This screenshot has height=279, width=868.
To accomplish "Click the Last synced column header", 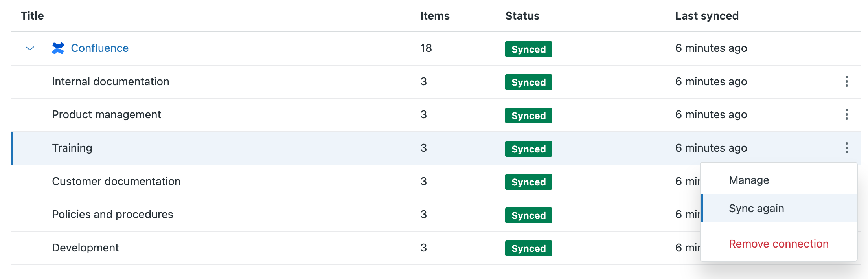I will (x=706, y=16).
